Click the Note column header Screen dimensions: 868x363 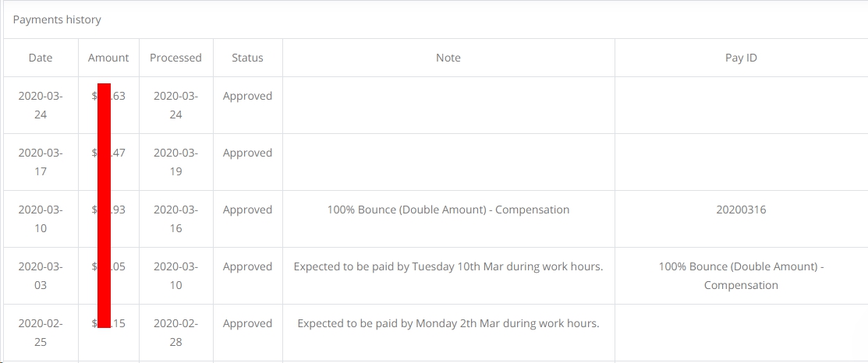(448, 58)
